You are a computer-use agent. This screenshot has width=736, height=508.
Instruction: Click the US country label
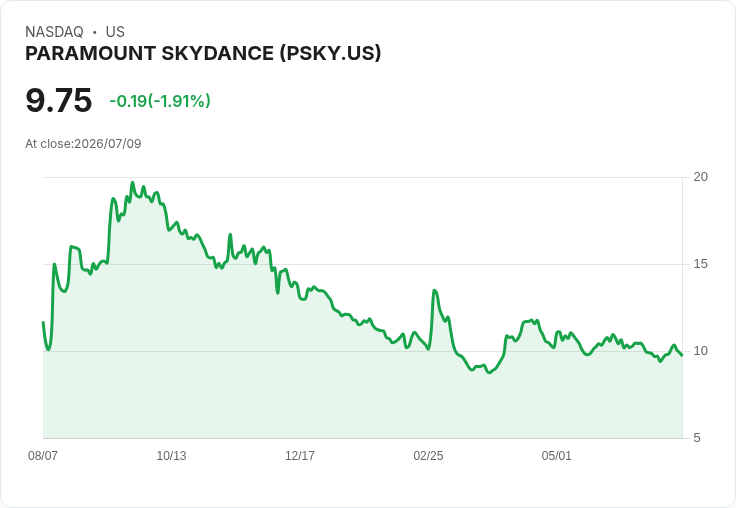(115, 32)
